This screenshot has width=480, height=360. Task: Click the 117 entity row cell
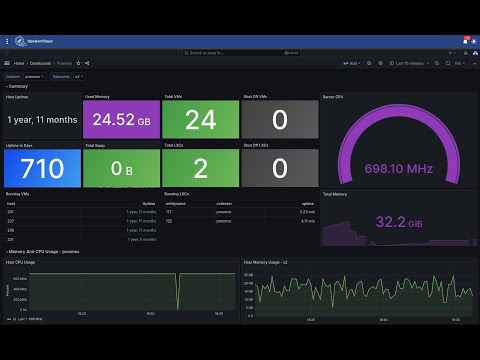click(169, 212)
